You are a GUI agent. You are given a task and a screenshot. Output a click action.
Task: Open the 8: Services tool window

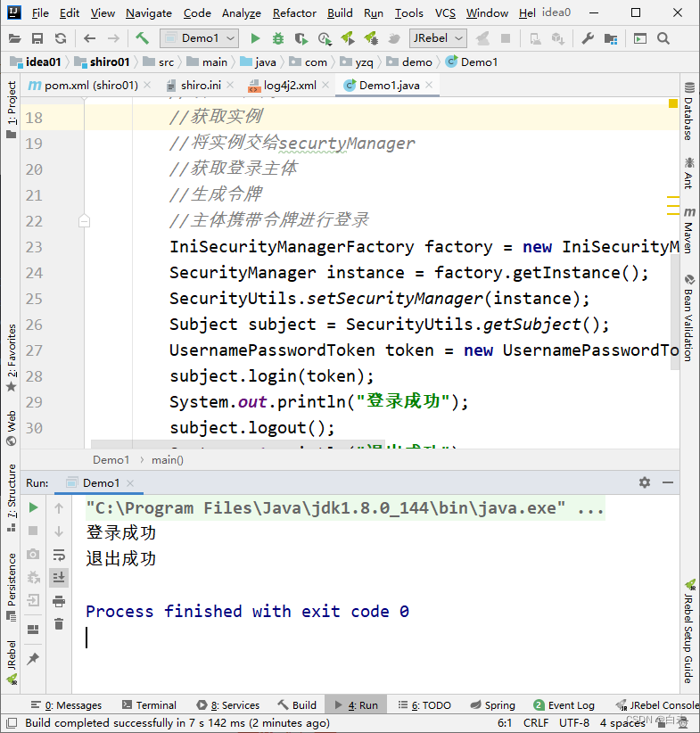228,705
